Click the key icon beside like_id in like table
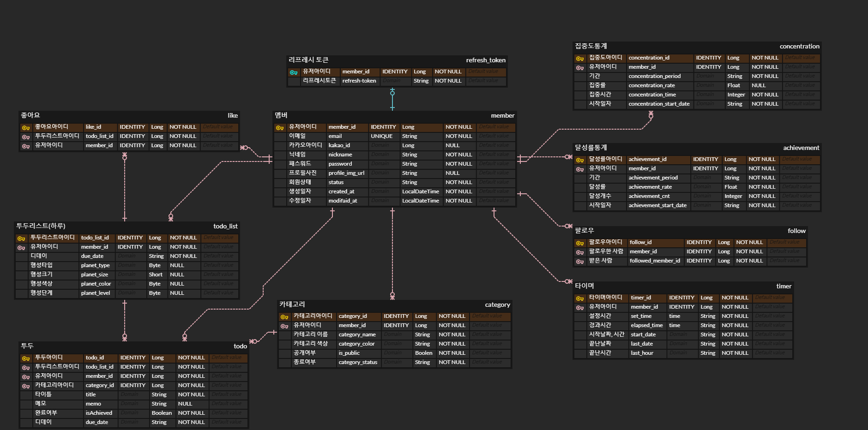Image resolution: width=868 pixels, height=430 pixels. click(x=25, y=127)
